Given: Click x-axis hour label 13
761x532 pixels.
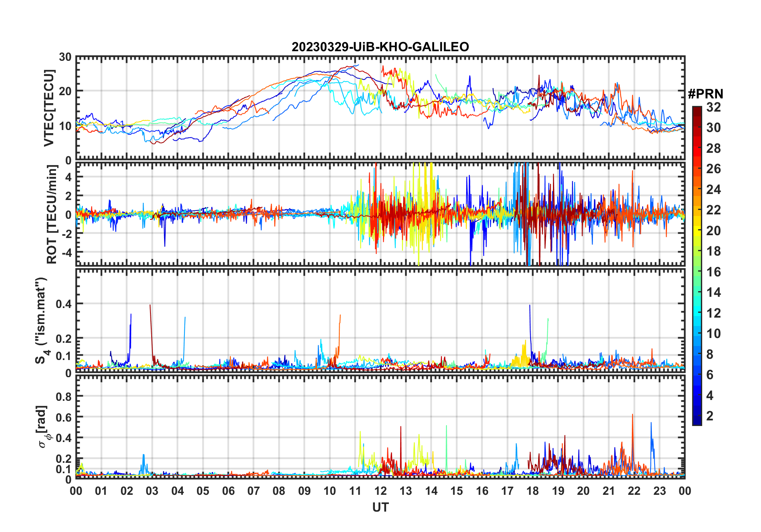Looking at the screenshot, I should [406, 491].
